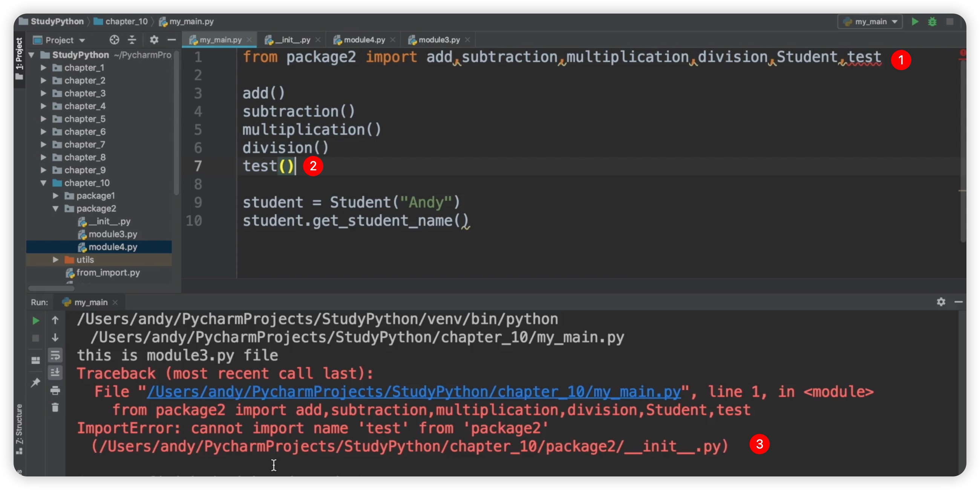Click the up arrow in Run panel

(55, 320)
